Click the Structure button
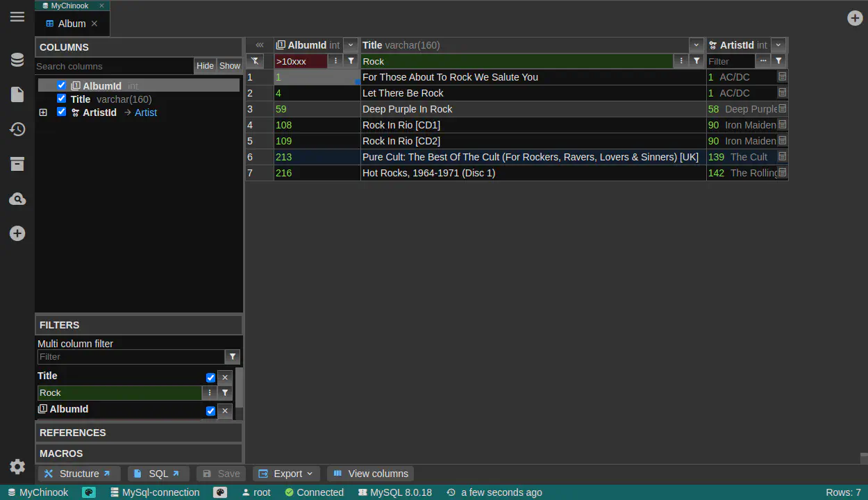Screen dimensions: 868x500 coord(78,474)
